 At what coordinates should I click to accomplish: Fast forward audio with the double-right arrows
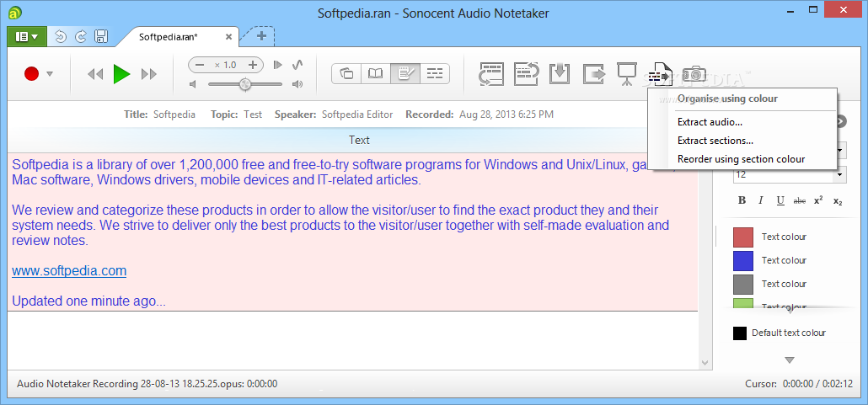(149, 74)
